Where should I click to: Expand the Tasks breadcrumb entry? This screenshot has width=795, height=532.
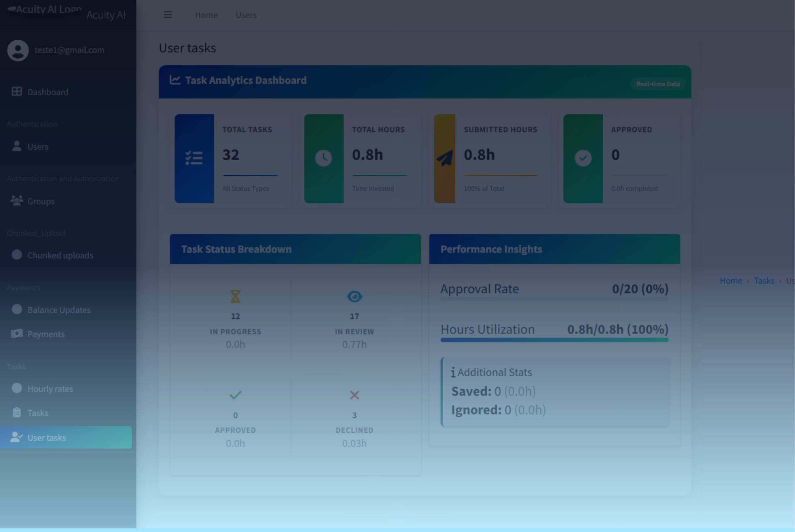tap(764, 280)
